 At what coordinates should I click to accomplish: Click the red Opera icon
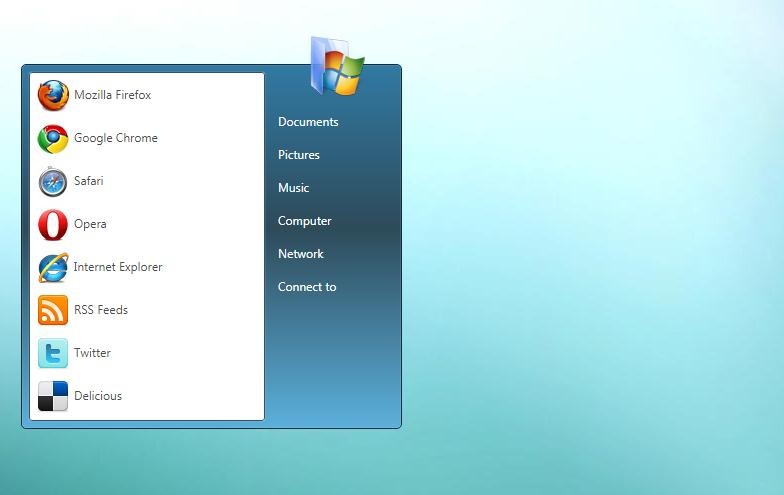[53, 225]
